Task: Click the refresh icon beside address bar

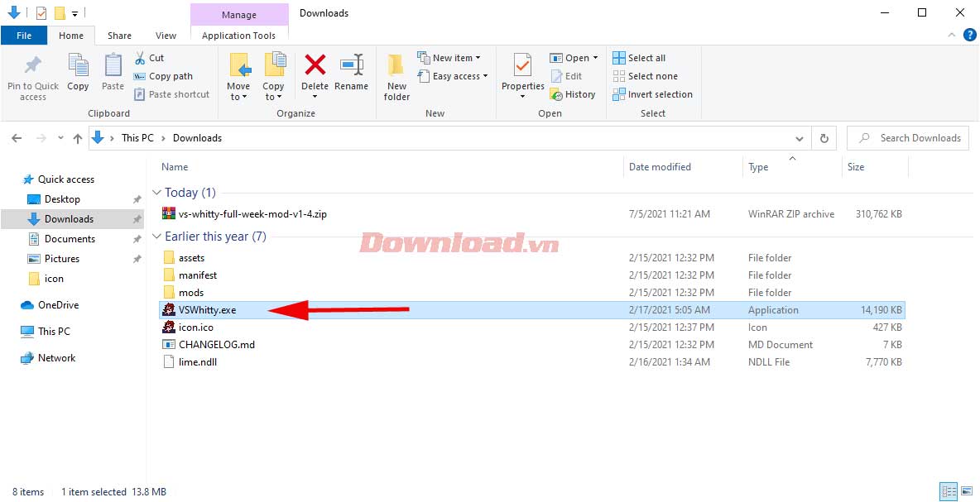Action: click(x=824, y=138)
